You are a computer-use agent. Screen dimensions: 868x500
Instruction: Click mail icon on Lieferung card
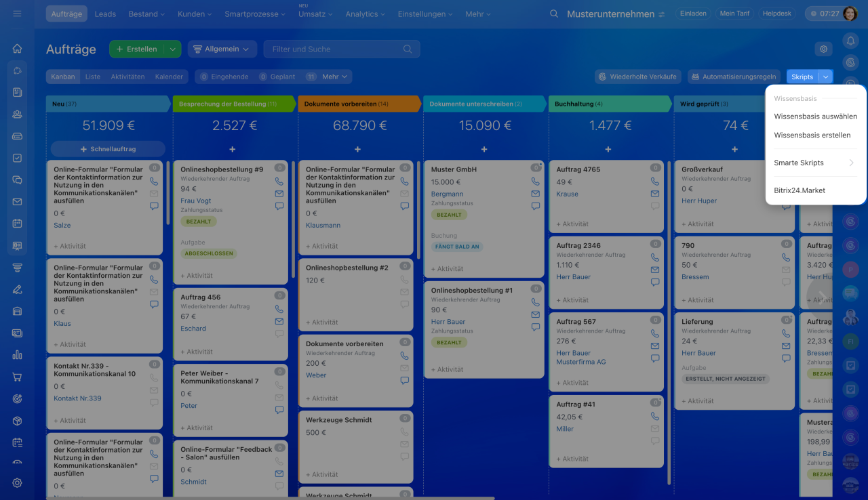pos(786,346)
